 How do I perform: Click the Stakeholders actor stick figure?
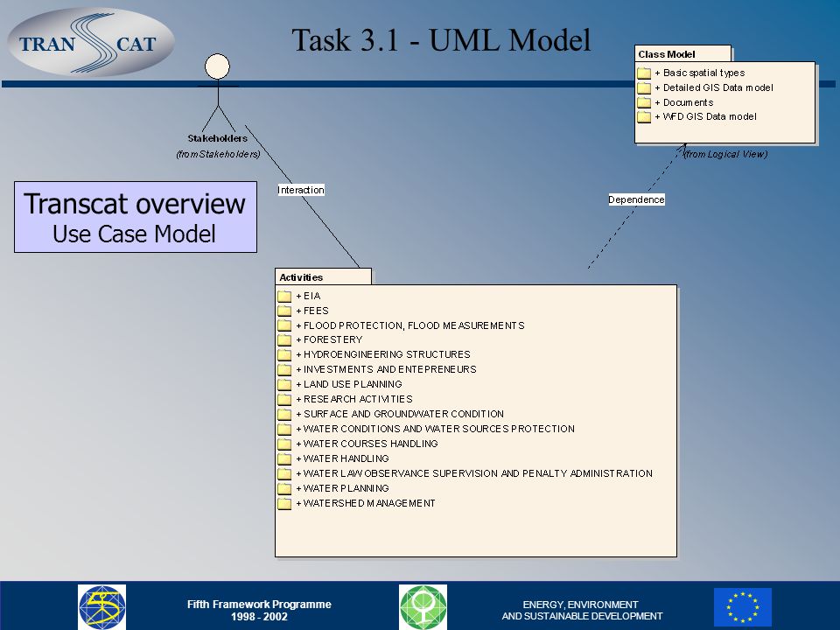click(218, 92)
